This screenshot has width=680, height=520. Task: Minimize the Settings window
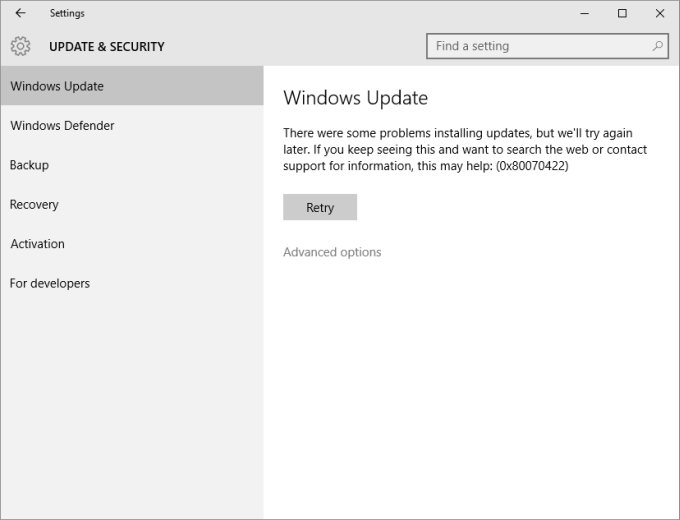point(585,13)
